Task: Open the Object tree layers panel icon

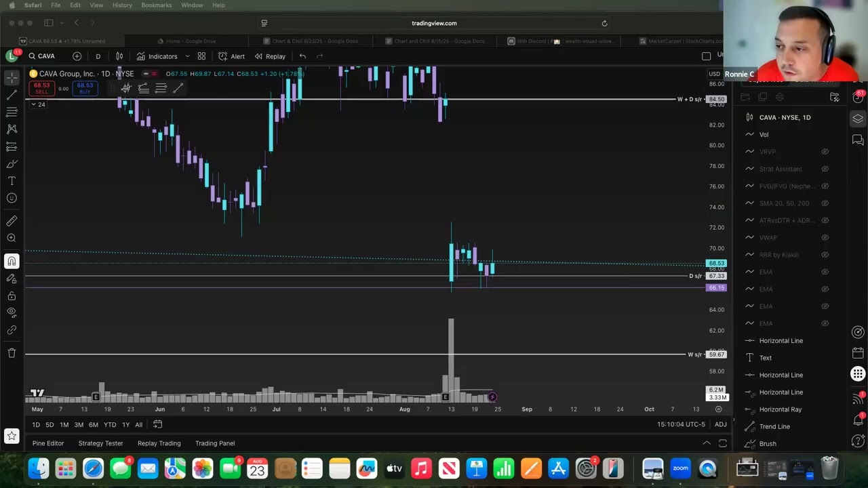Action: click(x=858, y=119)
